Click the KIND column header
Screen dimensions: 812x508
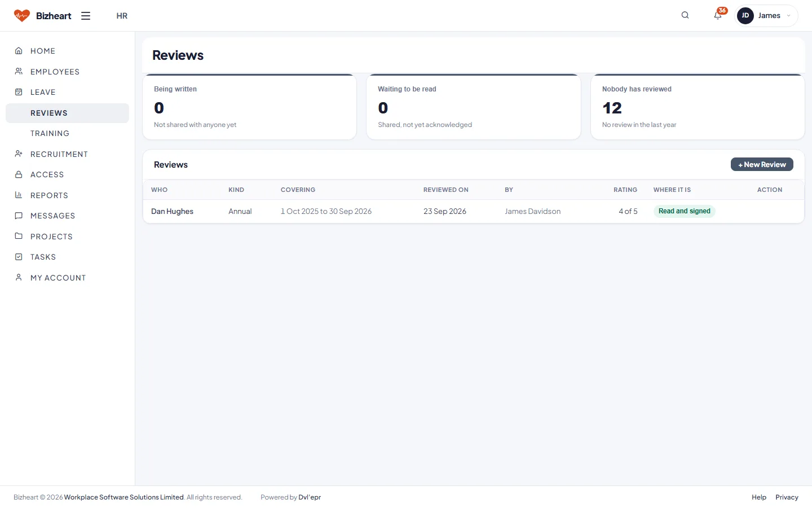[x=236, y=190]
